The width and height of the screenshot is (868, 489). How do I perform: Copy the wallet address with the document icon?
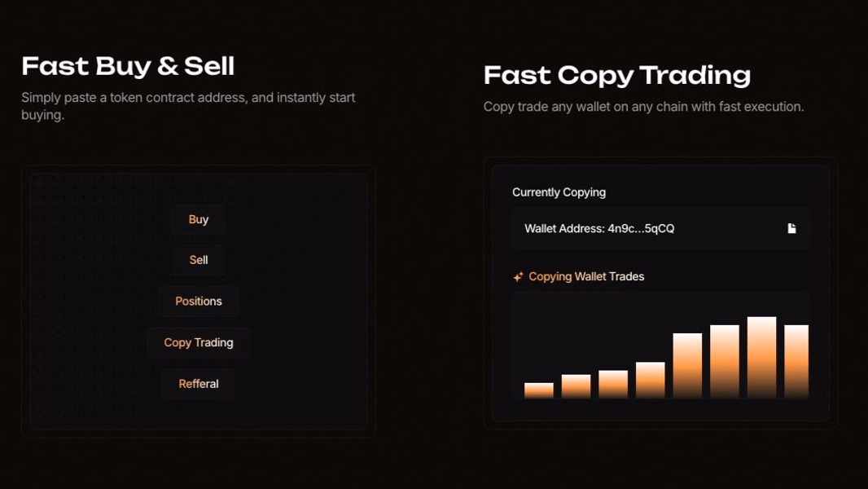click(x=791, y=228)
